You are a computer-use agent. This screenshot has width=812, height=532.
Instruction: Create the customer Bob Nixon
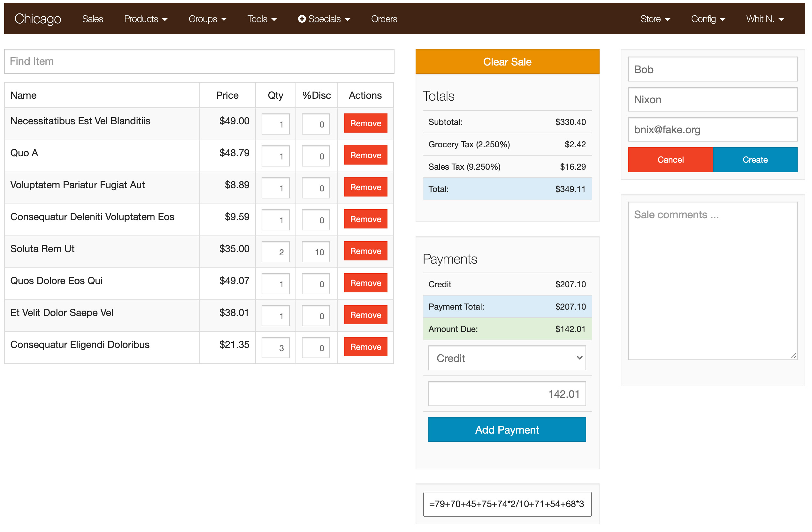click(x=755, y=160)
